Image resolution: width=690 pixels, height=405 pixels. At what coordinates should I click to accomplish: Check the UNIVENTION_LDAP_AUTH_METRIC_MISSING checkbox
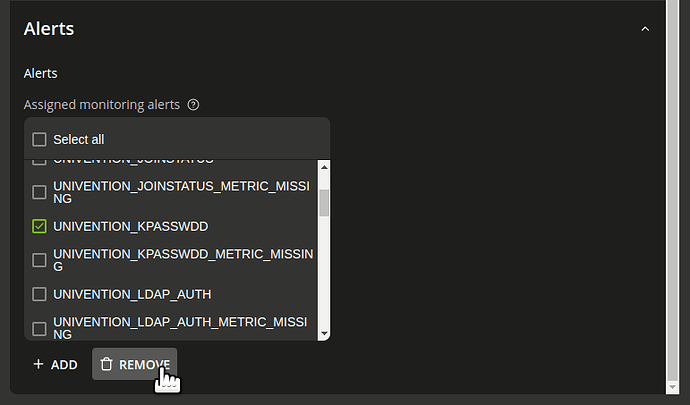click(39, 329)
